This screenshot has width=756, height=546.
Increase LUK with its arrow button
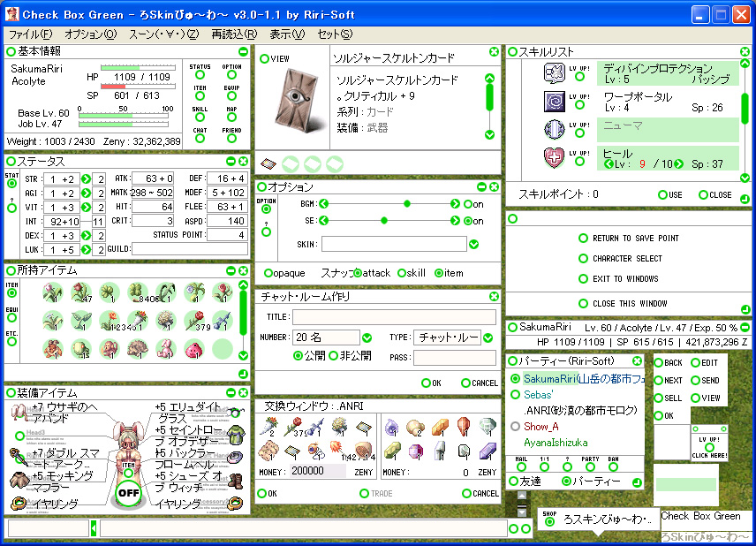click(86, 249)
